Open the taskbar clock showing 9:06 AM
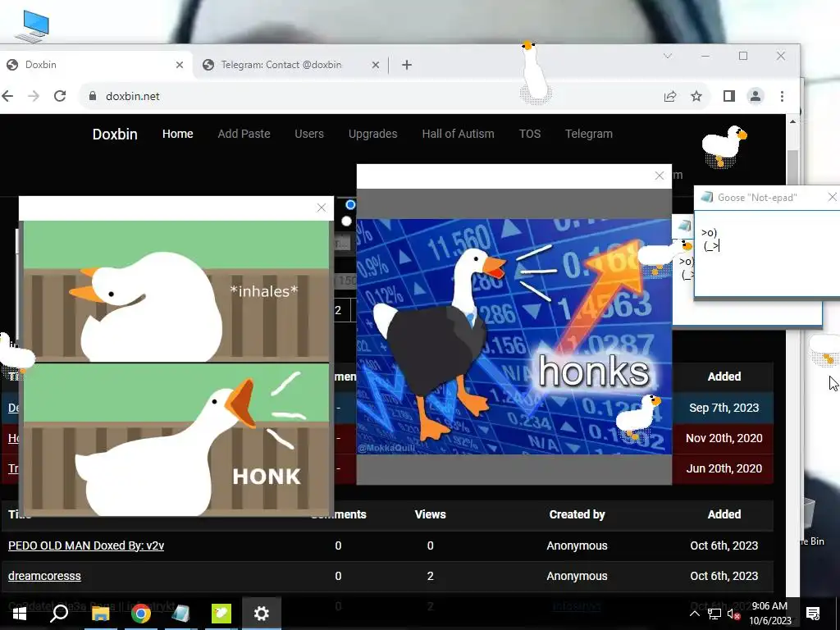 click(769, 614)
